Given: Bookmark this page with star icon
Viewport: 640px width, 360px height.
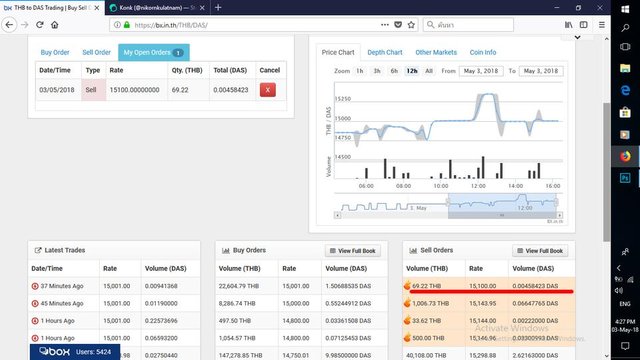Looking at the screenshot, I should (x=411, y=25).
